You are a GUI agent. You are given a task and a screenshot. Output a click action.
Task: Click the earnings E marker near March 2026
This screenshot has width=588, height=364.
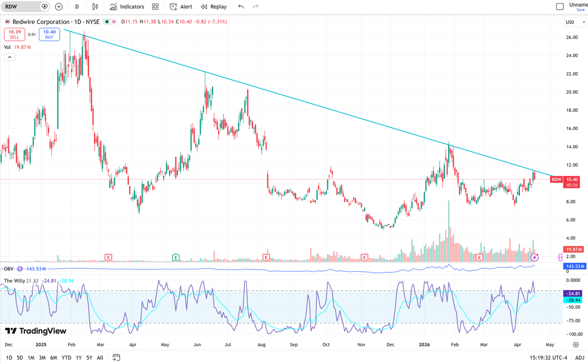tap(479, 257)
